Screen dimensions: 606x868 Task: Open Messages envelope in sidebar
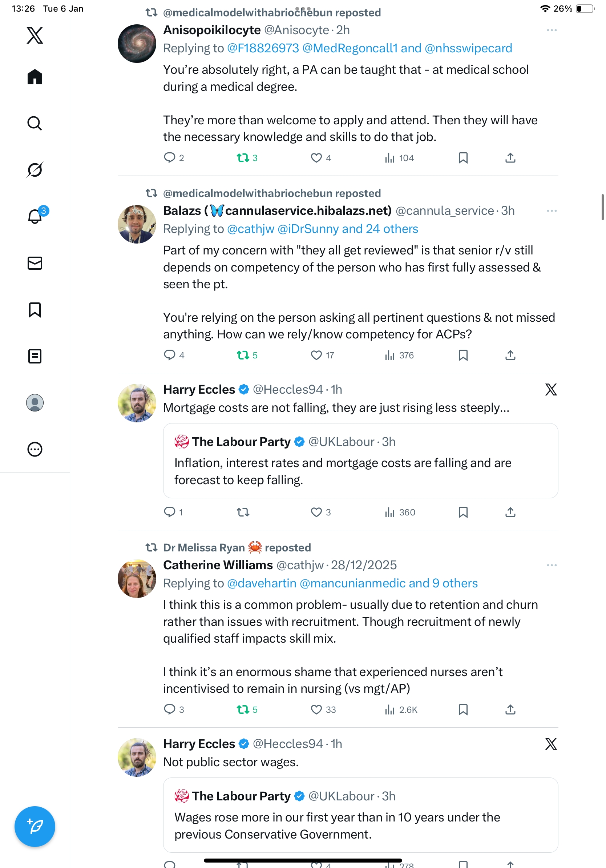(x=35, y=263)
